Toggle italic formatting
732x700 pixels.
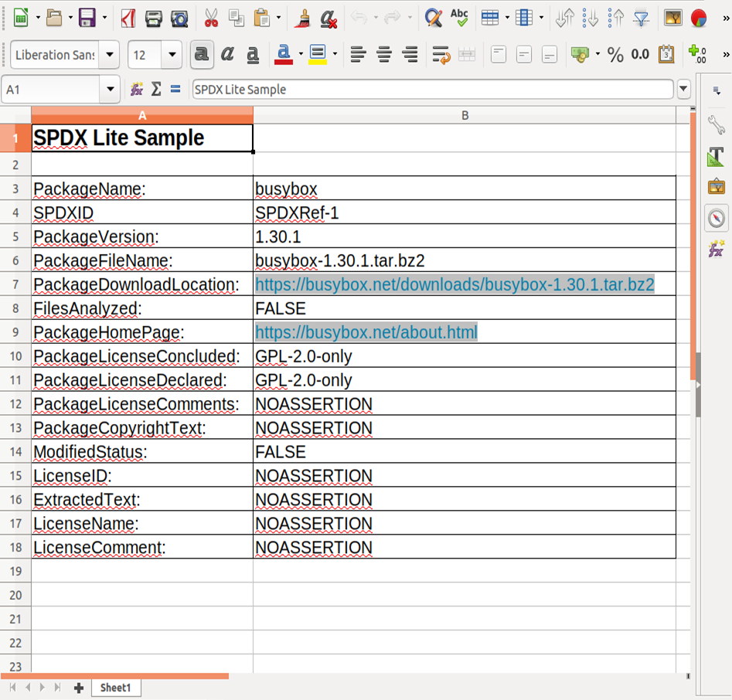coord(227,55)
